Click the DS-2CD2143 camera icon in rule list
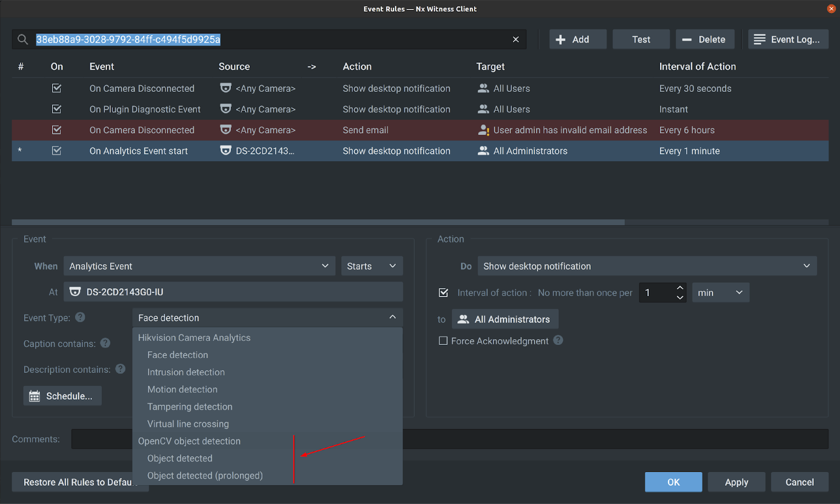Image resolution: width=840 pixels, height=504 pixels. [x=226, y=150]
